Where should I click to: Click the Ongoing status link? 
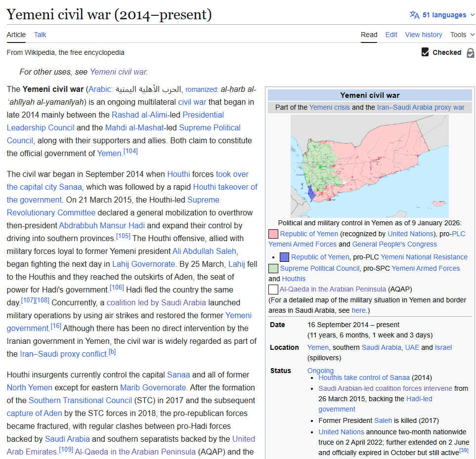click(320, 371)
